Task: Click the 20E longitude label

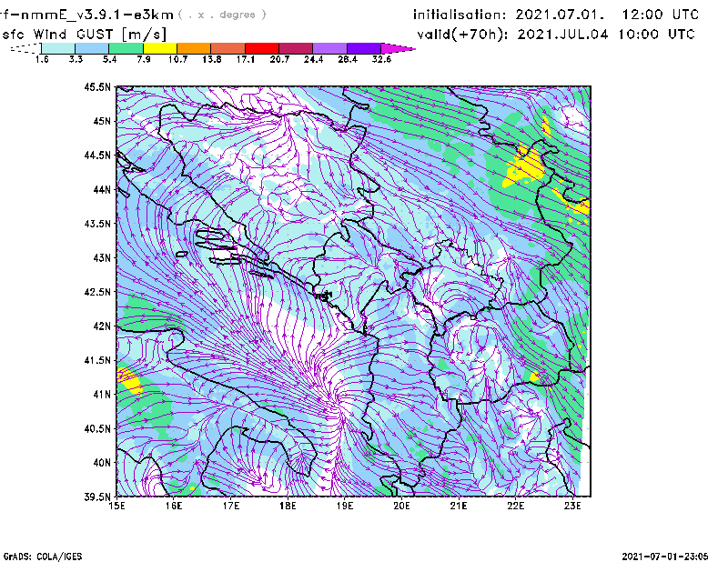Action: (x=401, y=506)
